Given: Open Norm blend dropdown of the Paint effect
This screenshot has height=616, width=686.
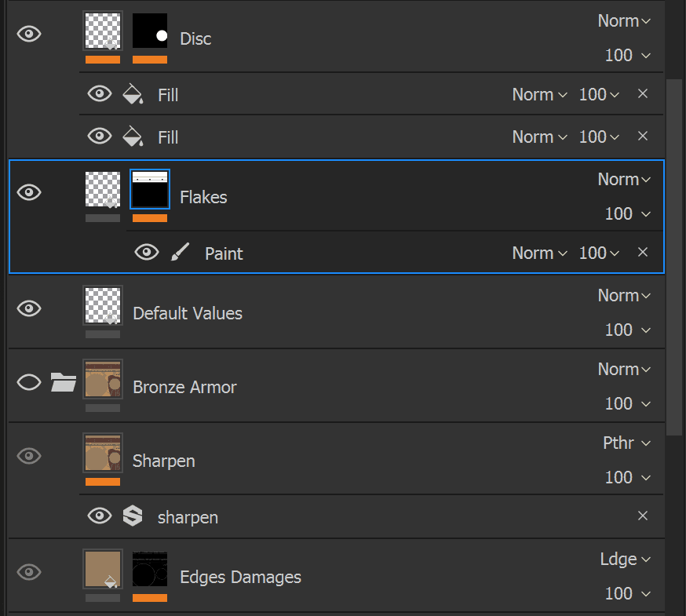Looking at the screenshot, I should [x=540, y=253].
